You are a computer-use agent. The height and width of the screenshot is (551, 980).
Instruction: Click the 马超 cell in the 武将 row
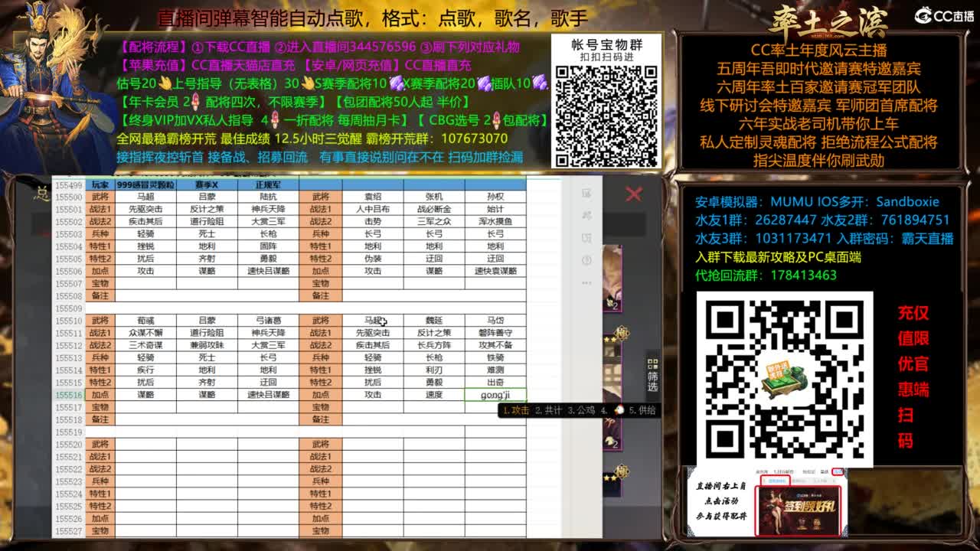(x=145, y=196)
